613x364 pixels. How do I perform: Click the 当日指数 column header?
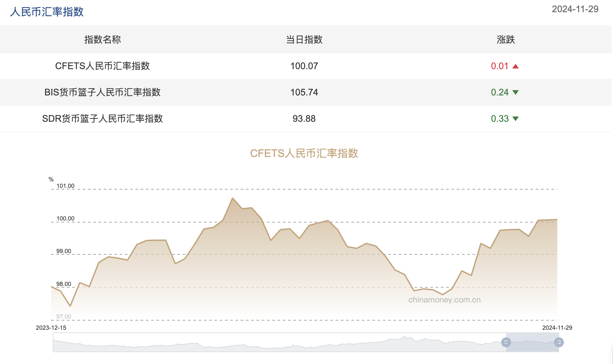coord(304,39)
